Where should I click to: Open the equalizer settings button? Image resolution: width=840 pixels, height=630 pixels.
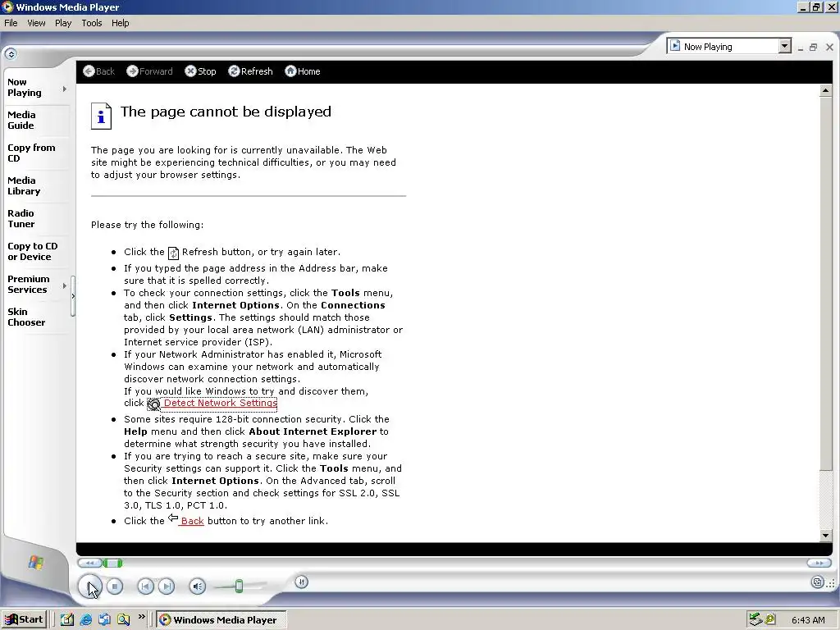point(302,582)
